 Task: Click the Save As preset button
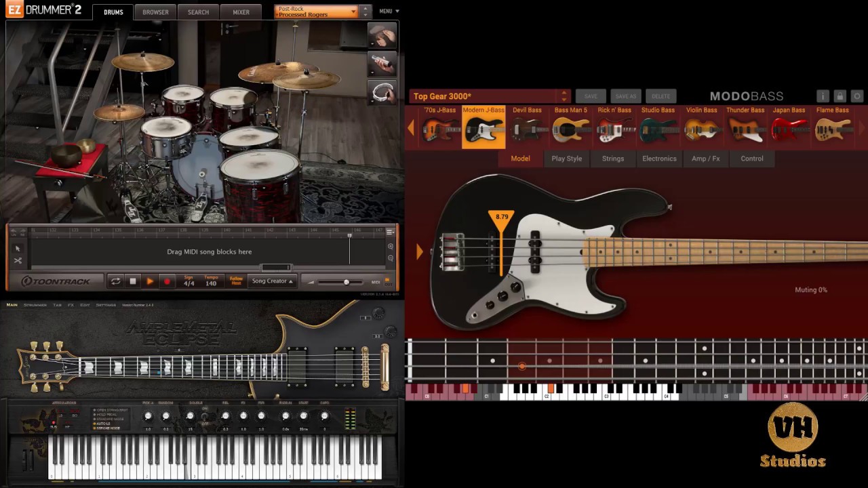click(625, 96)
